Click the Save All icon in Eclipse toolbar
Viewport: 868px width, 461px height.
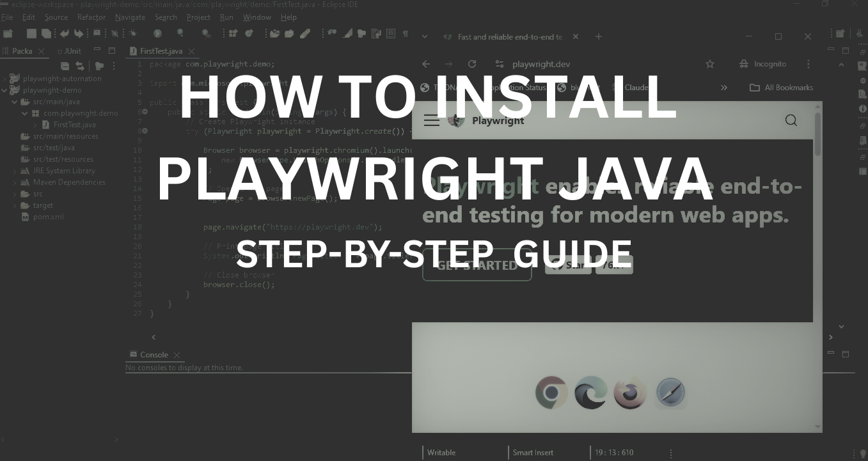46,33
